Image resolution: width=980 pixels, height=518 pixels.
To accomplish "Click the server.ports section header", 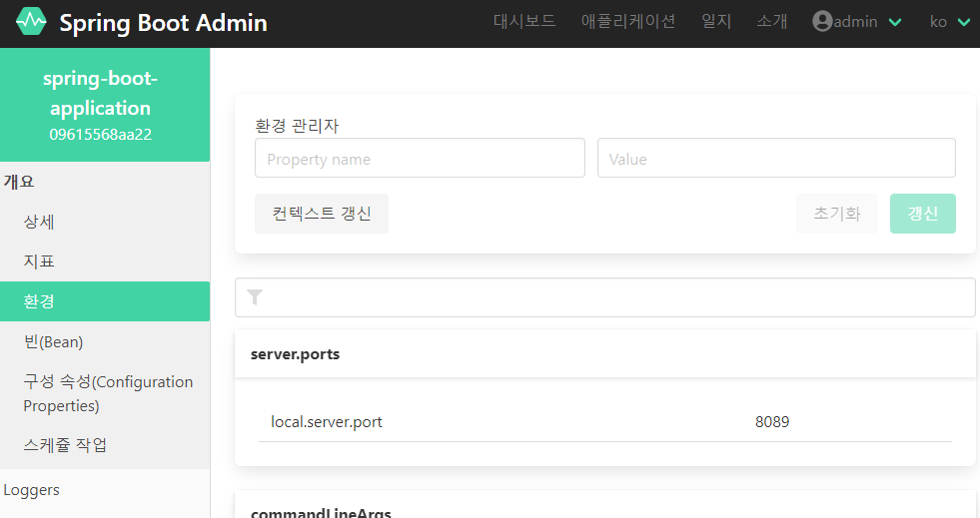I will point(605,354).
